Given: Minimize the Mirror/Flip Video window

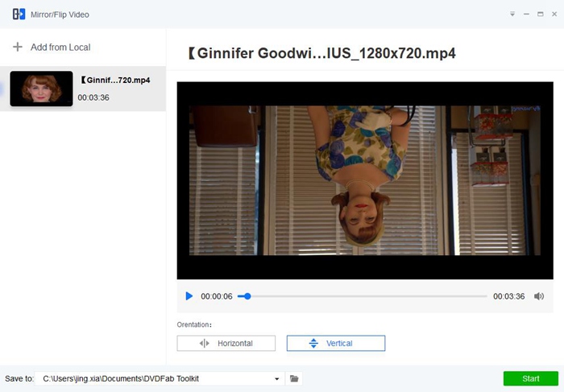Looking at the screenshot, I should tap(526, 14).
